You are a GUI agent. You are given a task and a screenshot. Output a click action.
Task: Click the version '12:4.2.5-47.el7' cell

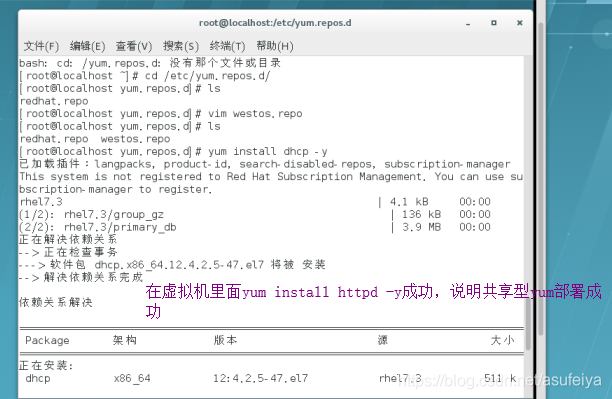pos(260,378)
